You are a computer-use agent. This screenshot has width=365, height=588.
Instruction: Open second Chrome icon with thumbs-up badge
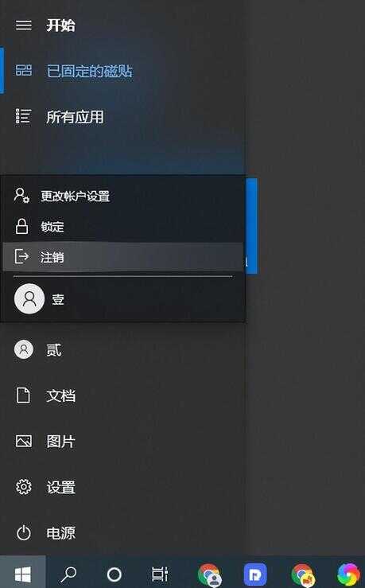click(x=303, y=574)
